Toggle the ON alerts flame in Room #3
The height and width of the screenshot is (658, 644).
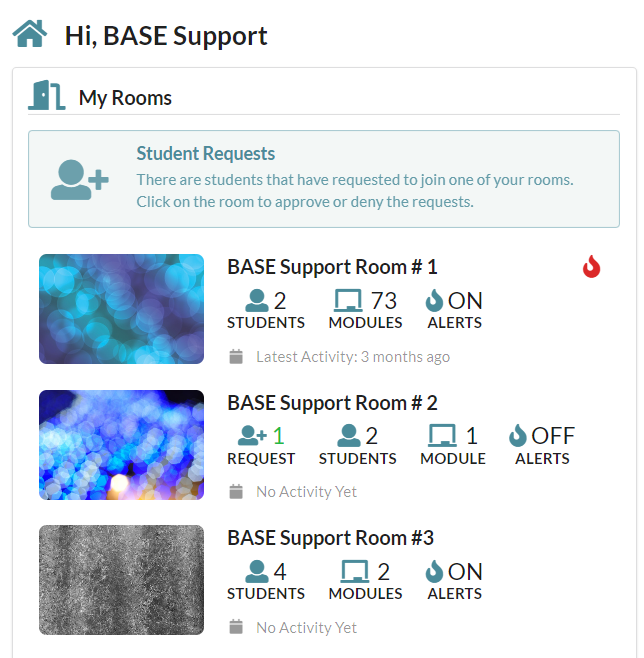tap(434, 572)
